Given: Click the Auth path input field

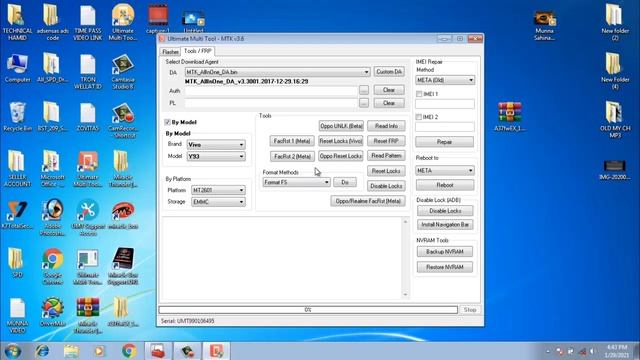Looking at the screenshot, I should pyautogui.click(x=271, y=91).
